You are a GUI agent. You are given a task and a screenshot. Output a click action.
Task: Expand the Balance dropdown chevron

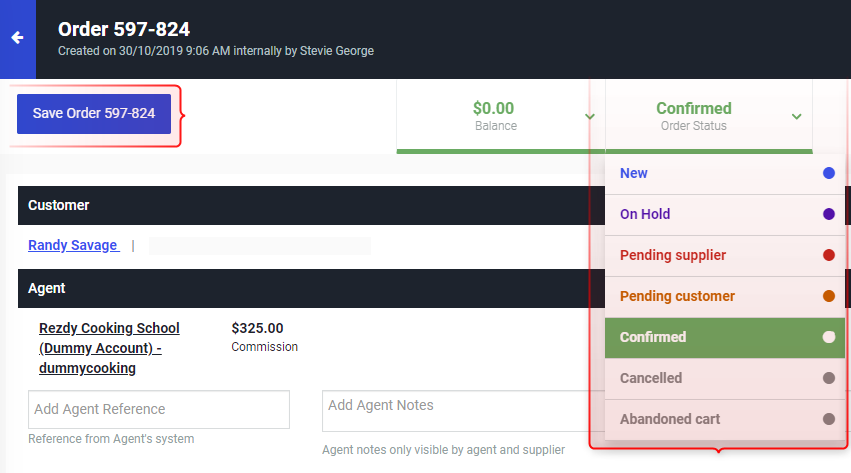tap(590, 117)
